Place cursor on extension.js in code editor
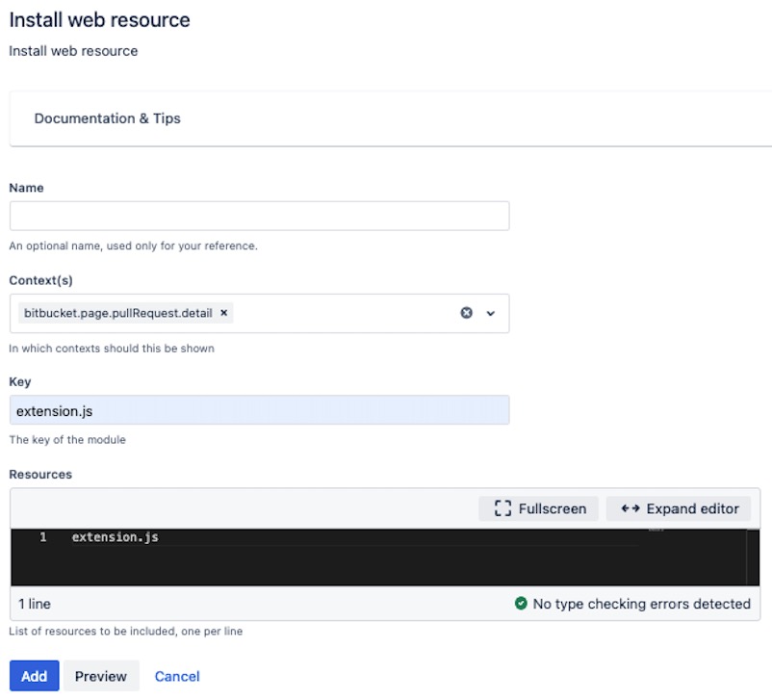772x700 pixels. coord(116,537)
